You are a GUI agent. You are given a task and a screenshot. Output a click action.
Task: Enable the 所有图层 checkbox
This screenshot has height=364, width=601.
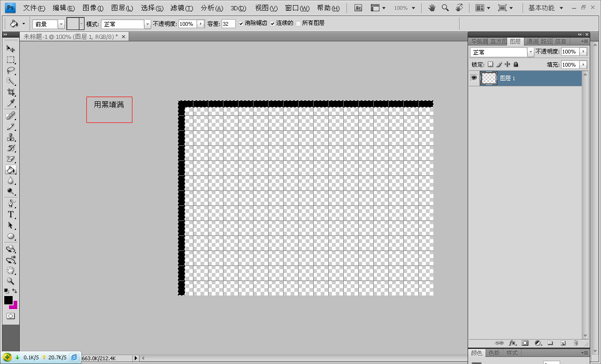[x=298, y=23]
